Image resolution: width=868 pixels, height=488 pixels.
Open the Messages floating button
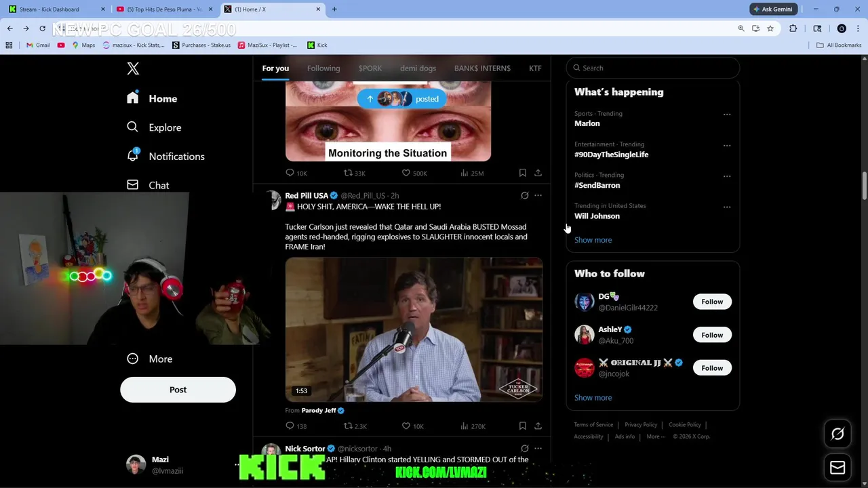[x=837, y=468]
